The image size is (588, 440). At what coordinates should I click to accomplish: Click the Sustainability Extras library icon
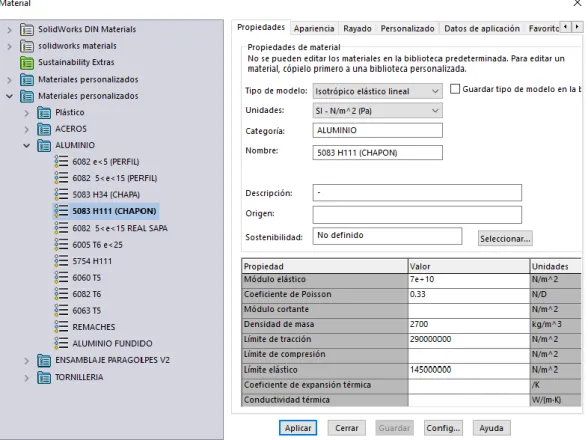coord(27,63)
